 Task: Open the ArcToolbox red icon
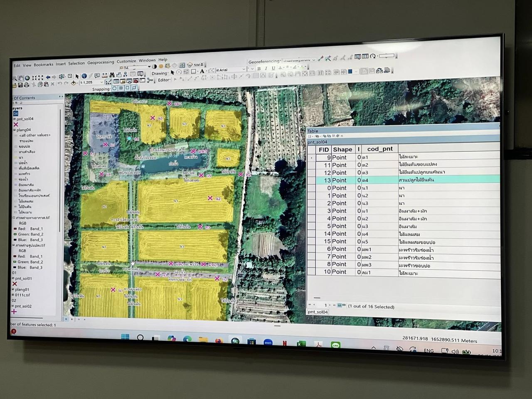[135, 81]
